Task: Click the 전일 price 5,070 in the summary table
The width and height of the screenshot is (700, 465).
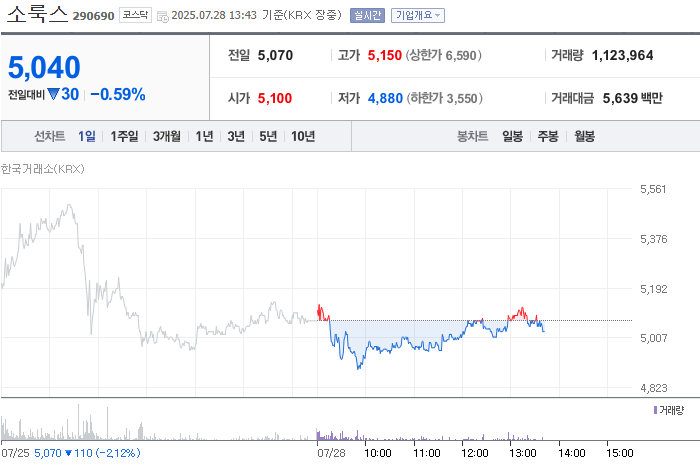Action: (x=275, y=55)
